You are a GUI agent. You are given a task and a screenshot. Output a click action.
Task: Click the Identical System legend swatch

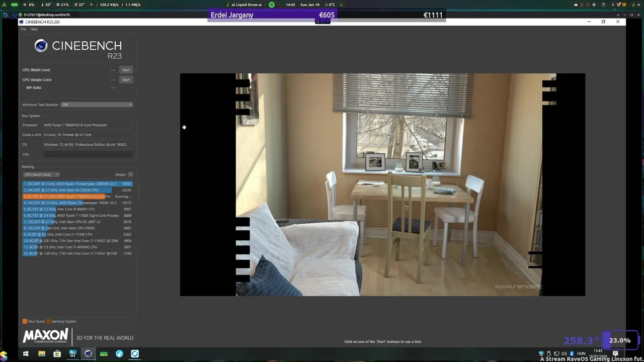48,321
